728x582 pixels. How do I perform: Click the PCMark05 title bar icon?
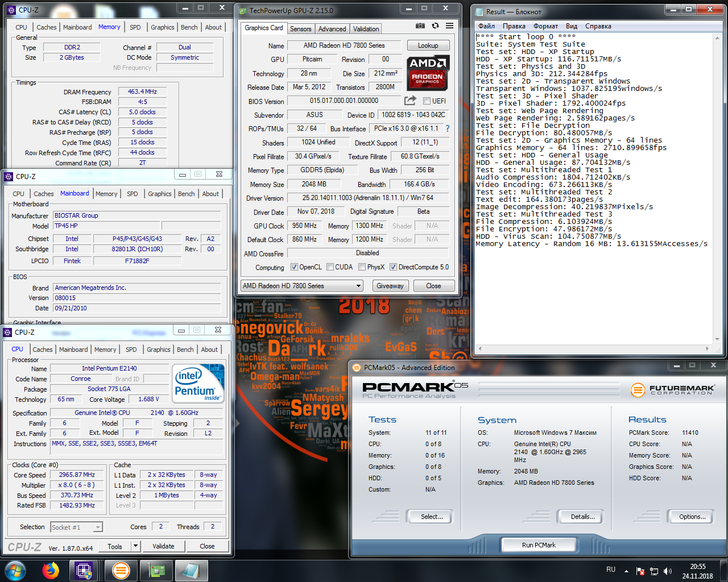coord(357,368)
